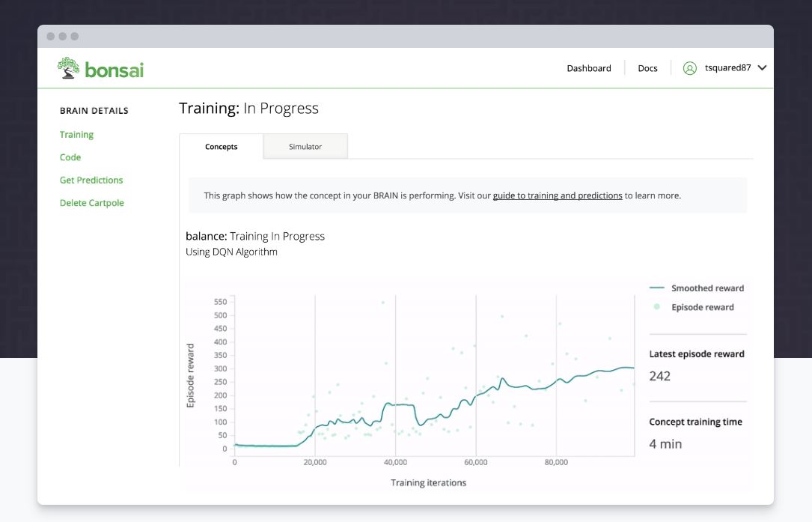This screenshot has height=522, width=812.
Task: Go to the Dashboard
Action: point(589,68)
